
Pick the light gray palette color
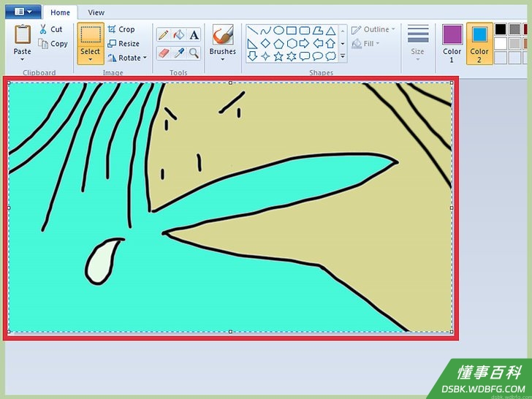coord(514,43)
